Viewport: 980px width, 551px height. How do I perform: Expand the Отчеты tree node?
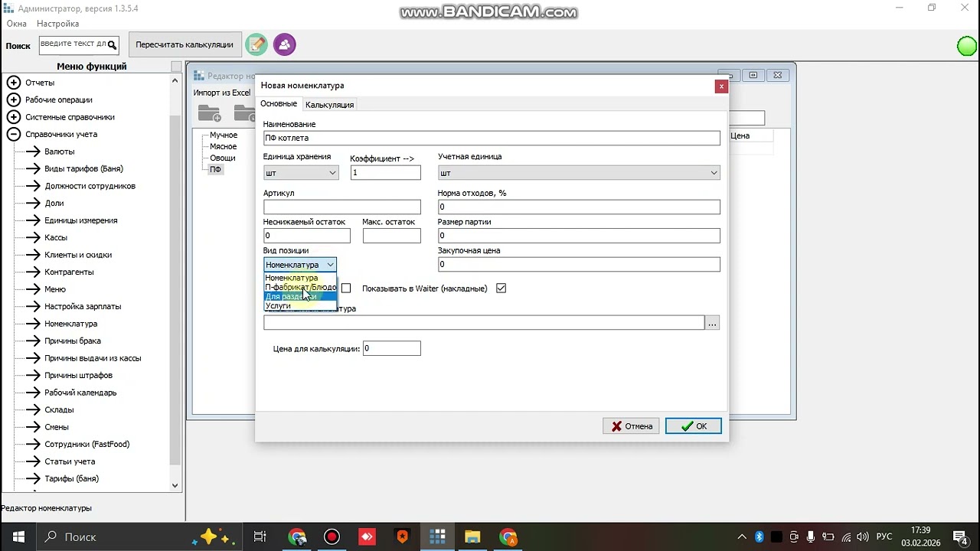point(13,83)
